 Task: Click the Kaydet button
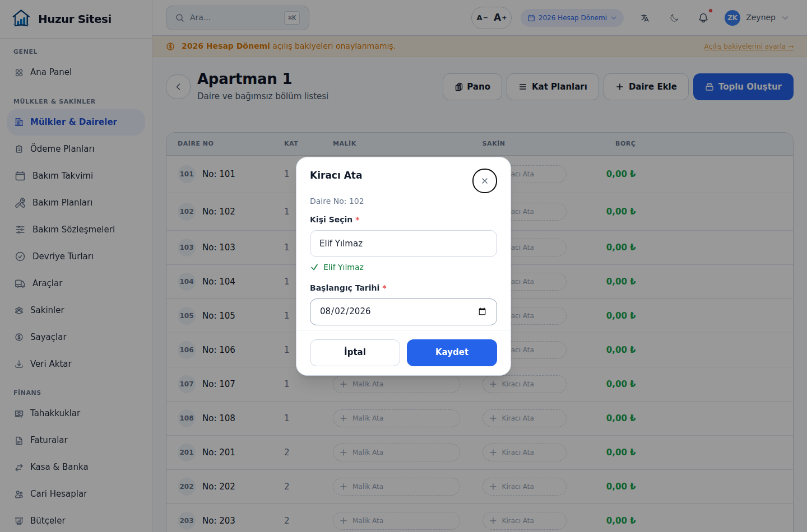(x=452, y=353)
